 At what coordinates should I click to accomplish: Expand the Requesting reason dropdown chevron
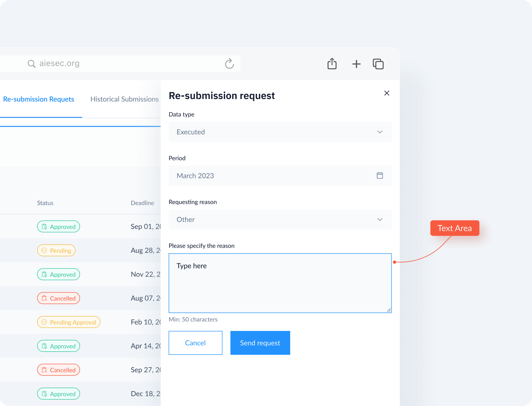[380, 220]
